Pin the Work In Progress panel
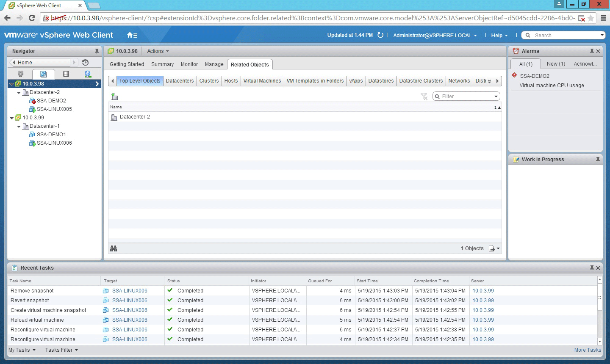610x364 pixels. point(598,160)
